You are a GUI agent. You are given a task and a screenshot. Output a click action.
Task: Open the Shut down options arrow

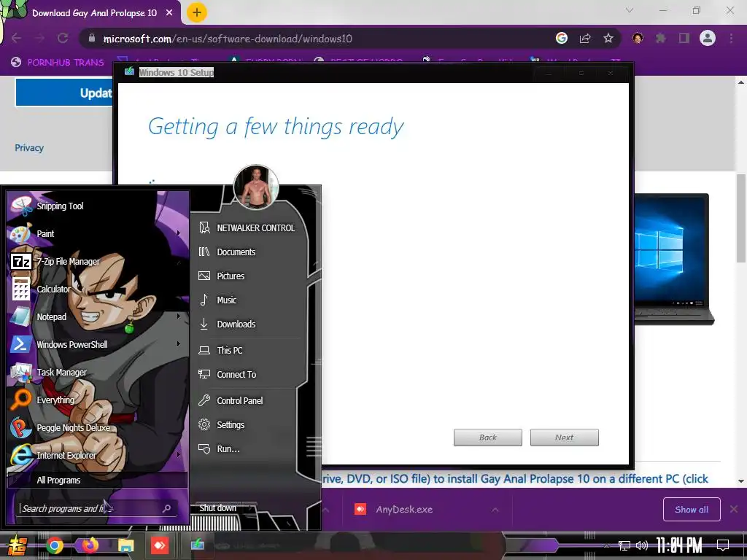click(x=251, y=508)
